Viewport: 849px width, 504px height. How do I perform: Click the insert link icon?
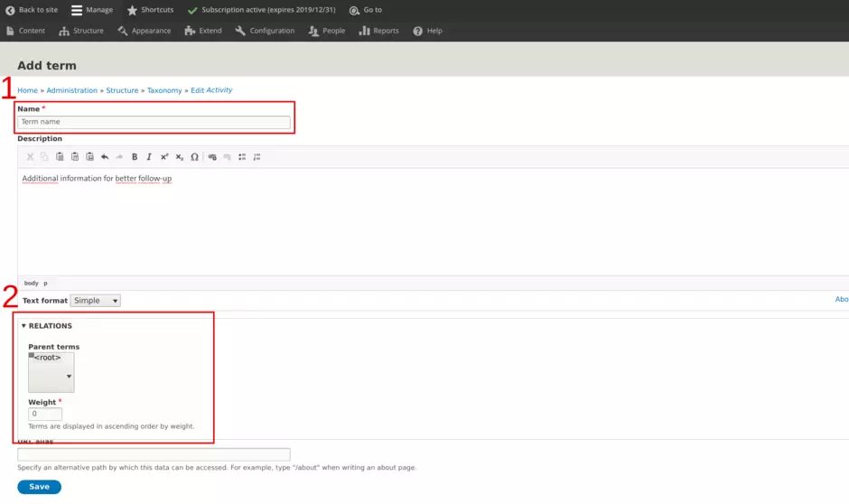pos(212,157)
